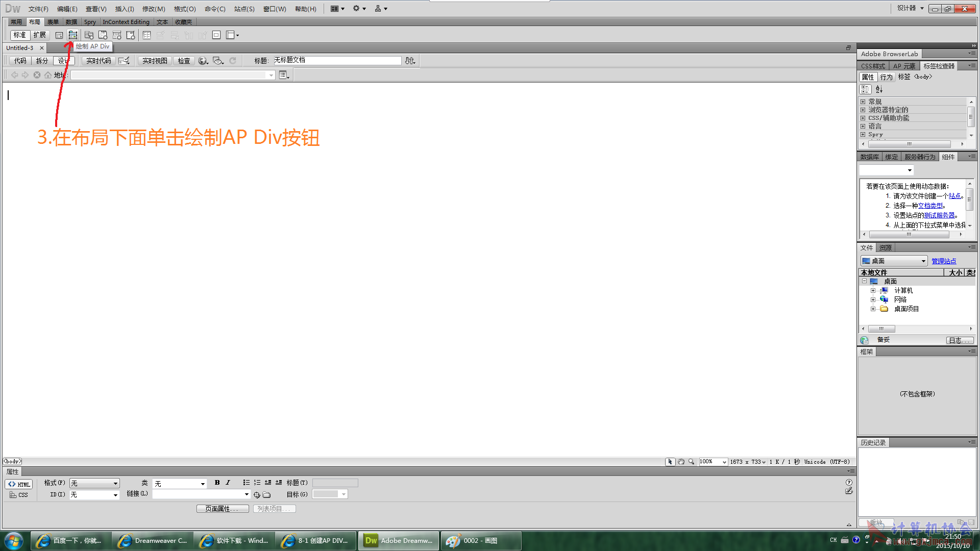Open the Visual Aids eye icon

click(x=218, y=61)
